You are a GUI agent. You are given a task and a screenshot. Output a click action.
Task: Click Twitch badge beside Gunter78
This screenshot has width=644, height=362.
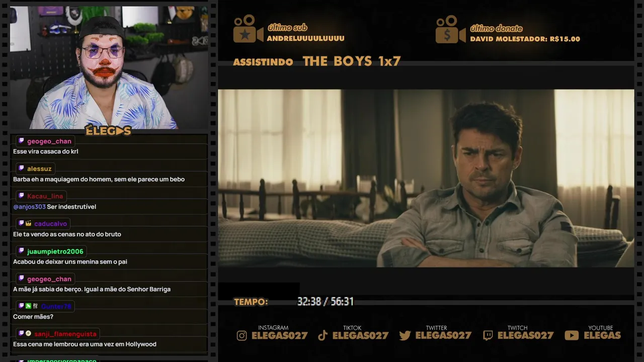(21, 306)
